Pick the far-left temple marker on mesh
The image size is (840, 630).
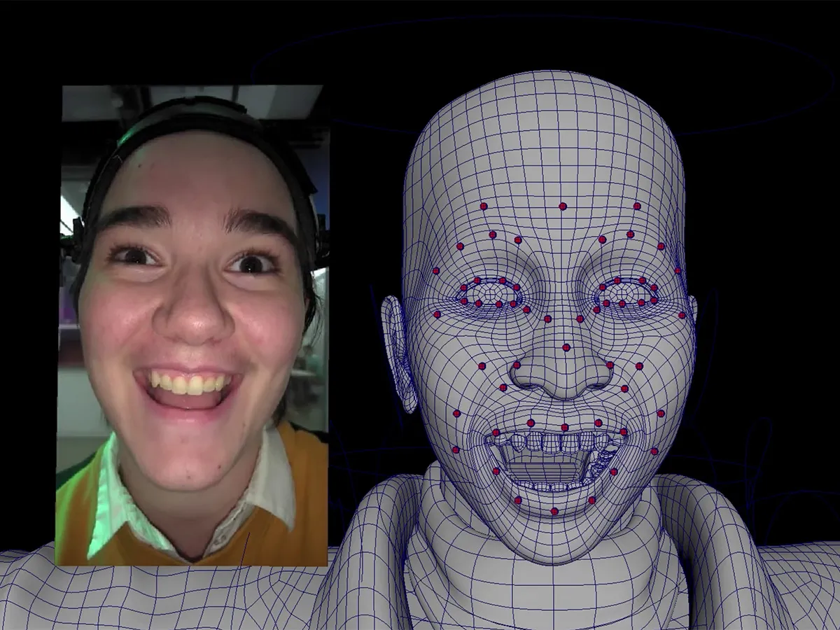[435, 270]
